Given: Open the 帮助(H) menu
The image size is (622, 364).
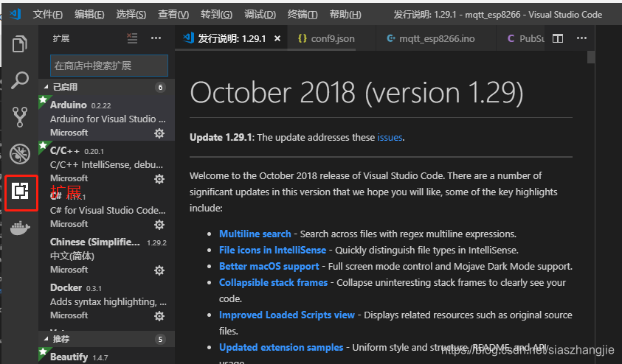Looking at the screenshot, I should coord(345,15).
